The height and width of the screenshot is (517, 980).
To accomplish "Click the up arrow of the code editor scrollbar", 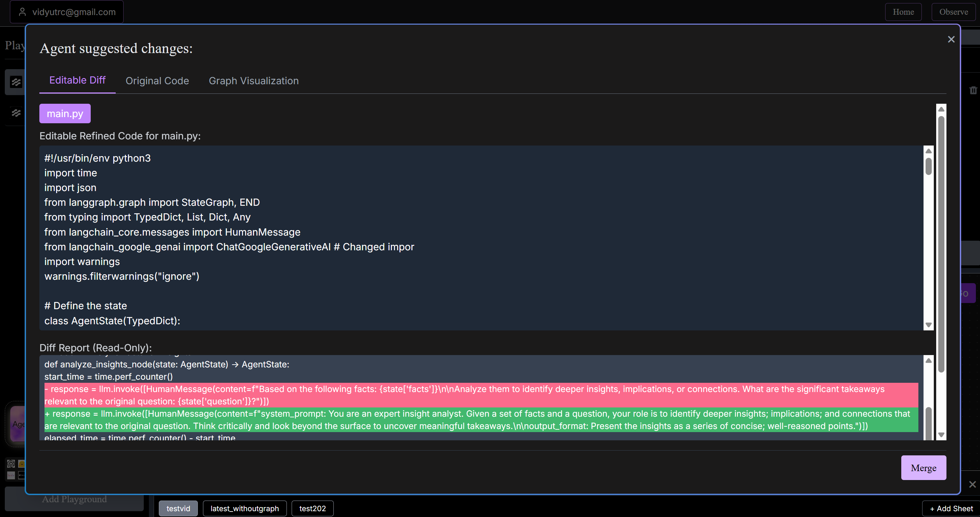I will tap(928, 151).
